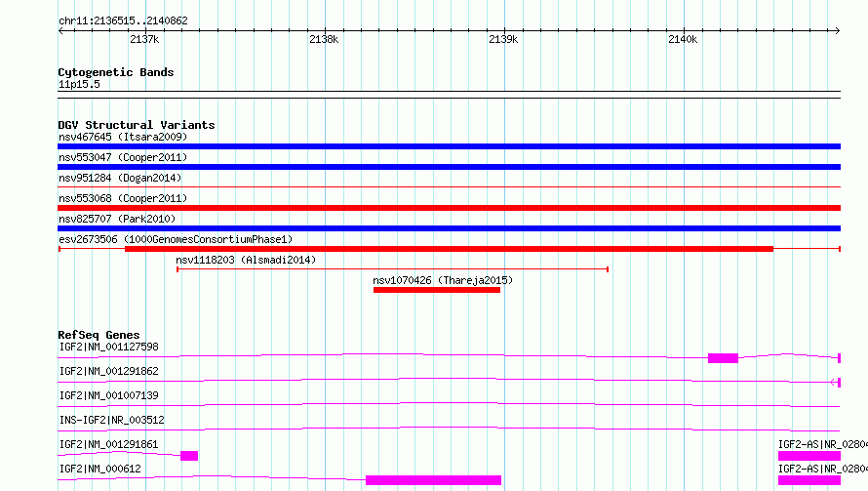The image size is (868, 491).
Task: Click the strand arrow on IGF2|NM_001291862 transcript
Action: 834,383
